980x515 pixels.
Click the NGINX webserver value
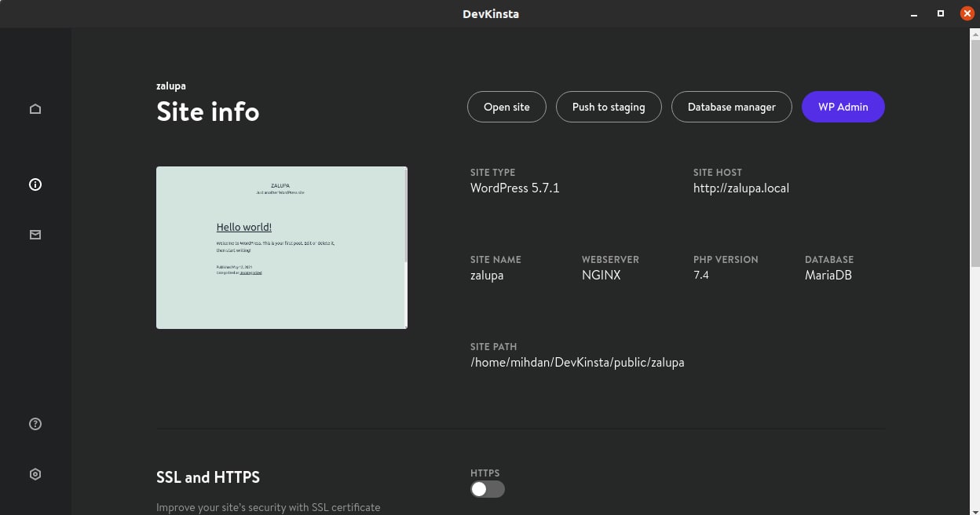pyautogui.click(x=602, y=276)
